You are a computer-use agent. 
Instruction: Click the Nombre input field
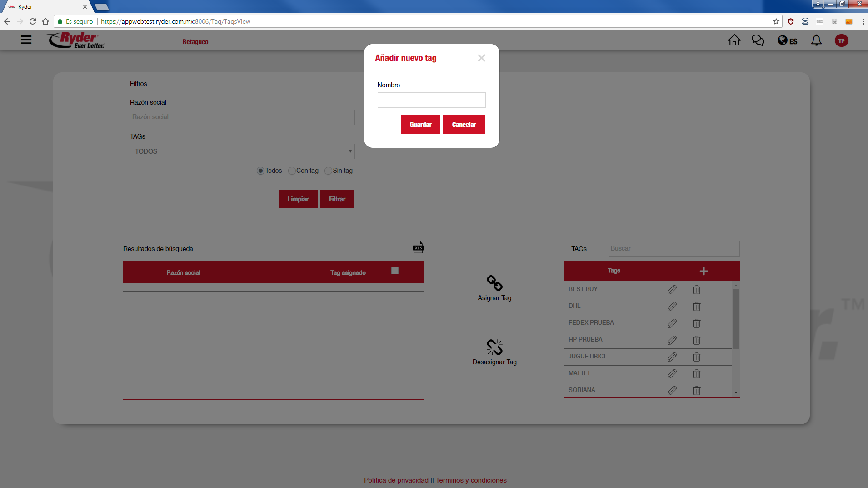pyautogui.click(x=431, y=100)
